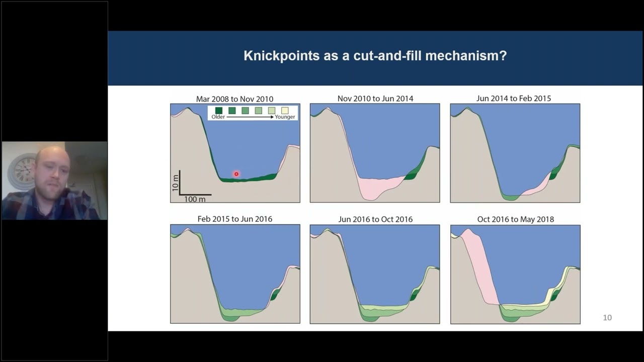Click the slide title about knickpoints
Image resolution: width=644 pixels, height=362 pixels.
point(375,56)
